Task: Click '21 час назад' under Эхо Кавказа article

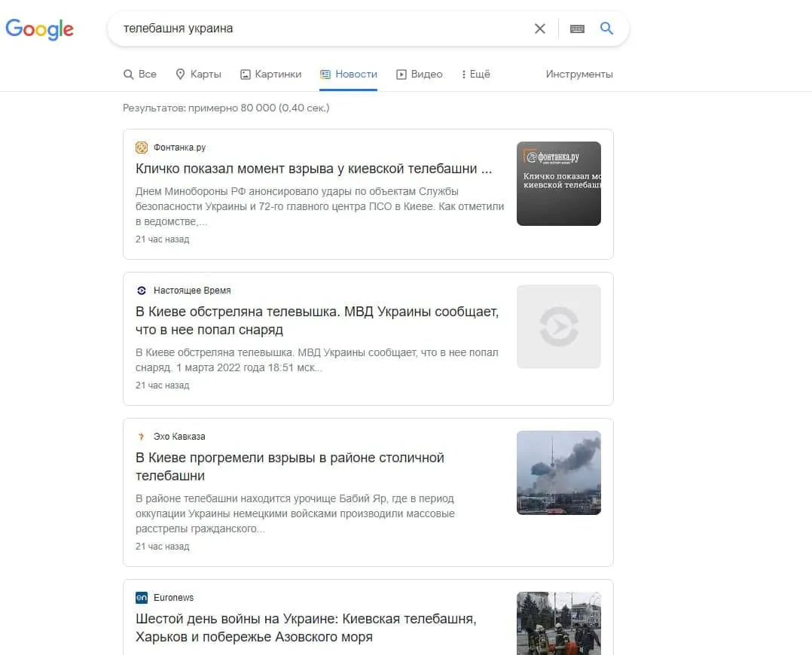Action: click(163, 547)
